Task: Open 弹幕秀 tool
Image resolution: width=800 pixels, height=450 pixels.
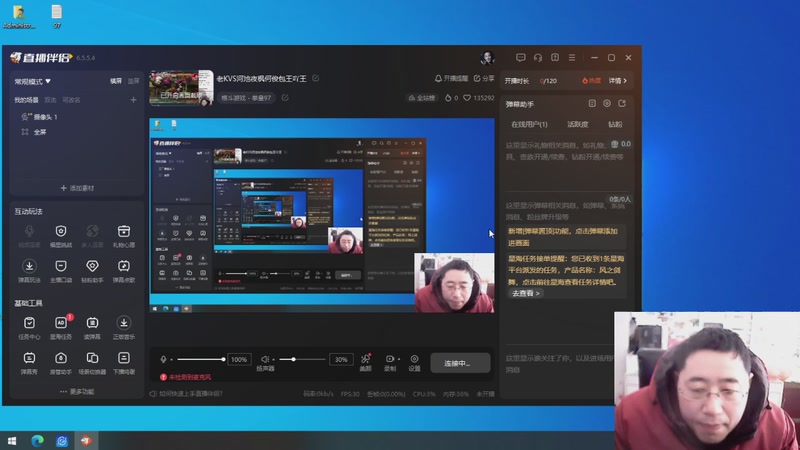Action: [29, 363]
